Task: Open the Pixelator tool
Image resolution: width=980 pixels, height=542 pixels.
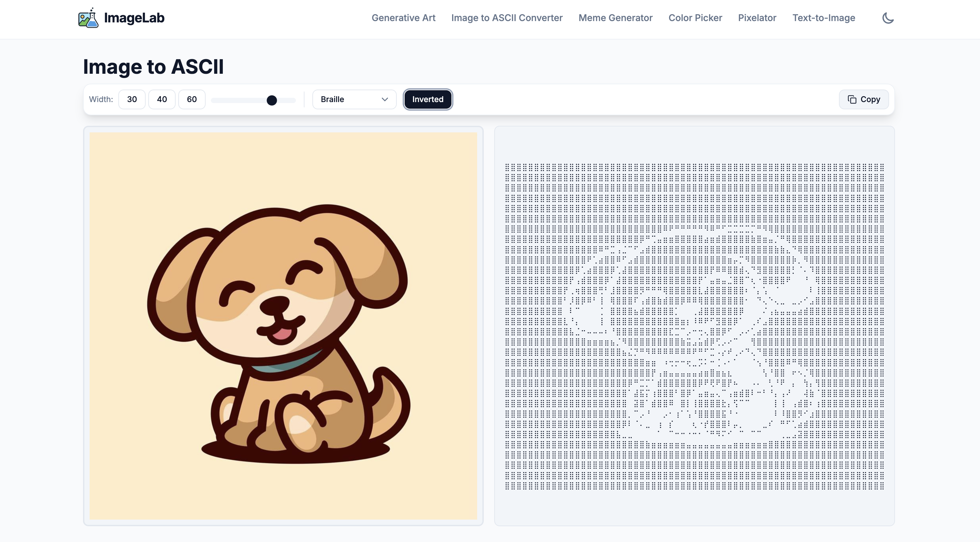Action: (x=757, y=18)
